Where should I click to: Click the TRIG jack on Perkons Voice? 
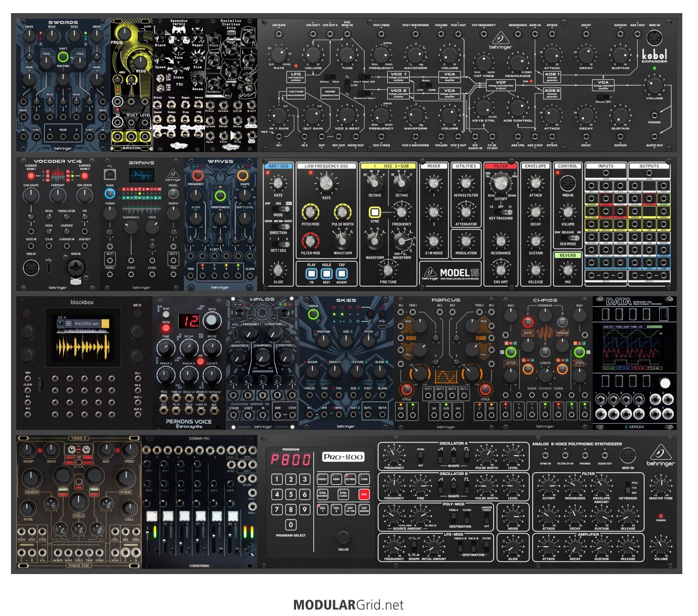tap(164, 398)
